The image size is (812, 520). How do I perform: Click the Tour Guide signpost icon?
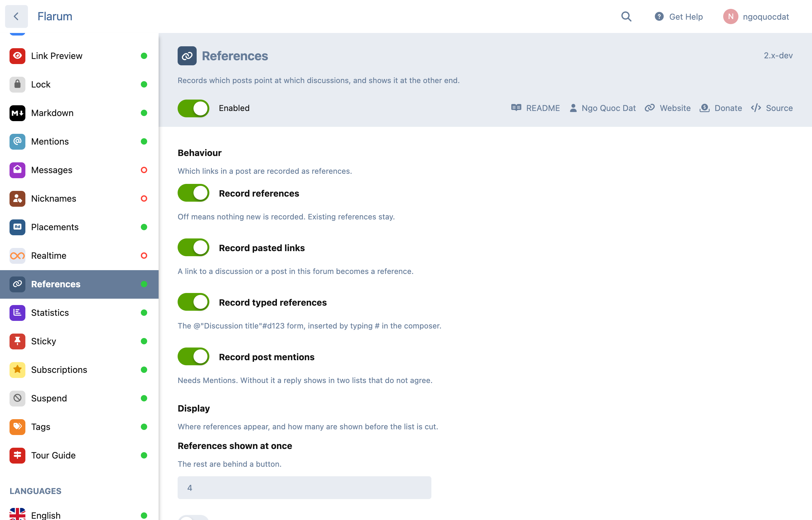pos(17,455)
